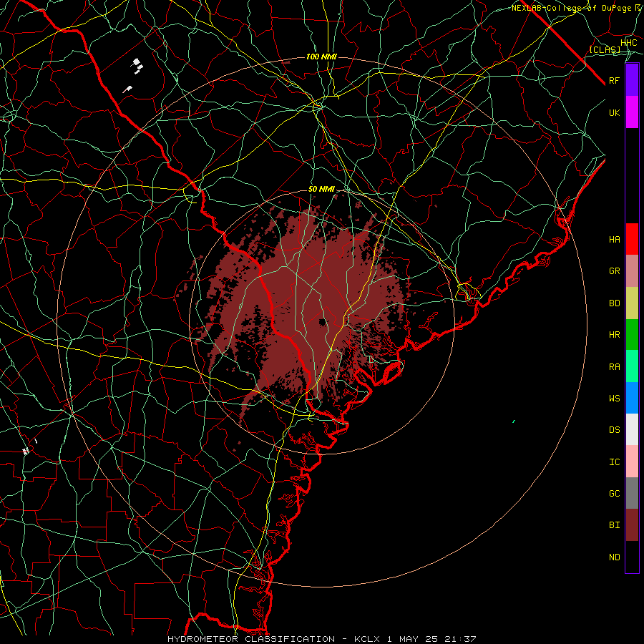Viewport: 644px width, 644px height.
Task: Click the RF legend label
Action: tap(615, 80)
